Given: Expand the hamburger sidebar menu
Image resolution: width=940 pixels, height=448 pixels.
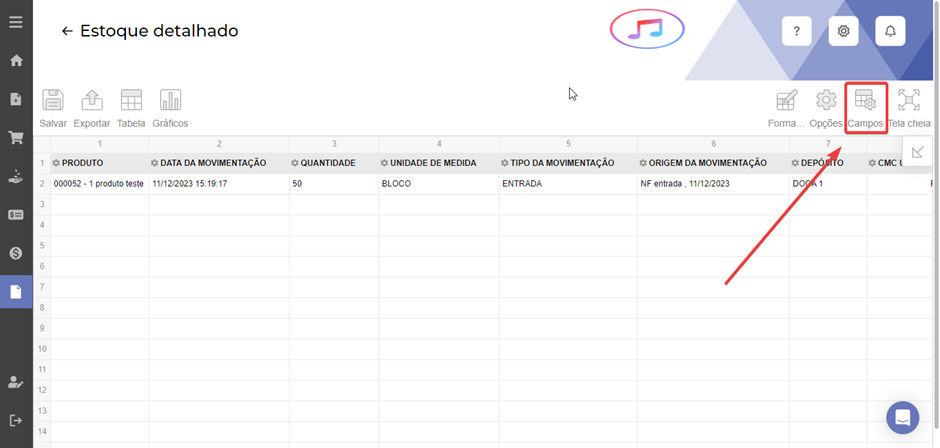Looking at the screenshot, I should pyautogui.click(x=16, y=21).
